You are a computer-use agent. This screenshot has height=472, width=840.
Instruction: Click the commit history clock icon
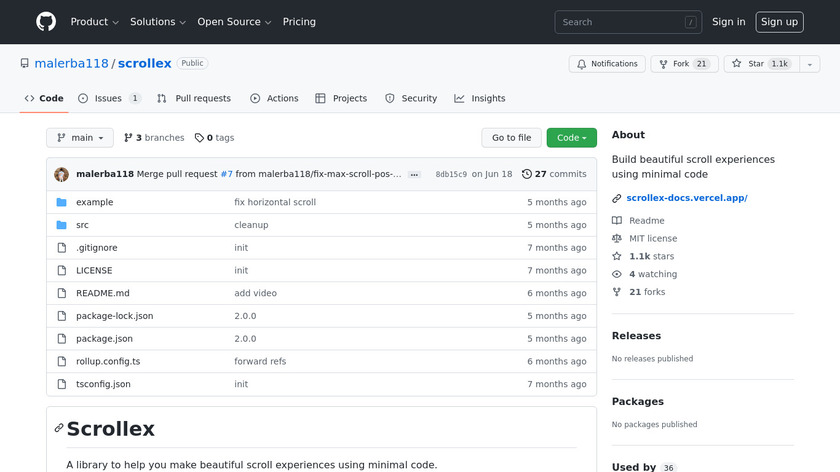[x=527, y=174]
